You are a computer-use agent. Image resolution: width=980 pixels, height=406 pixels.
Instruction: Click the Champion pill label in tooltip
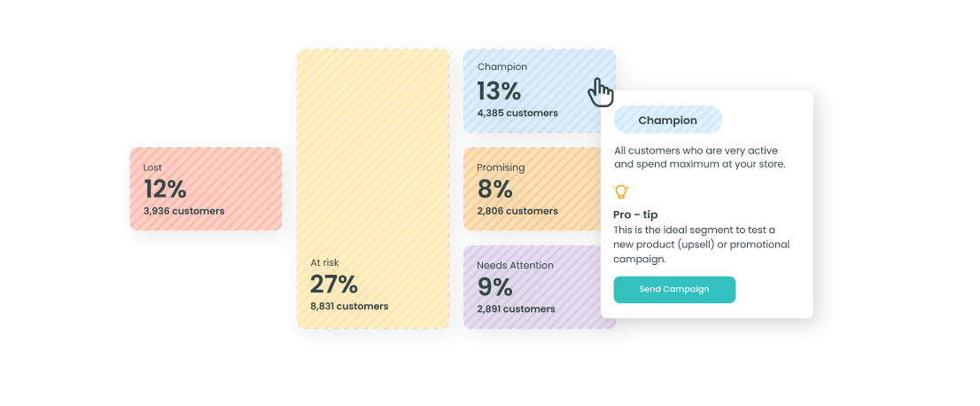coord(668,120)
